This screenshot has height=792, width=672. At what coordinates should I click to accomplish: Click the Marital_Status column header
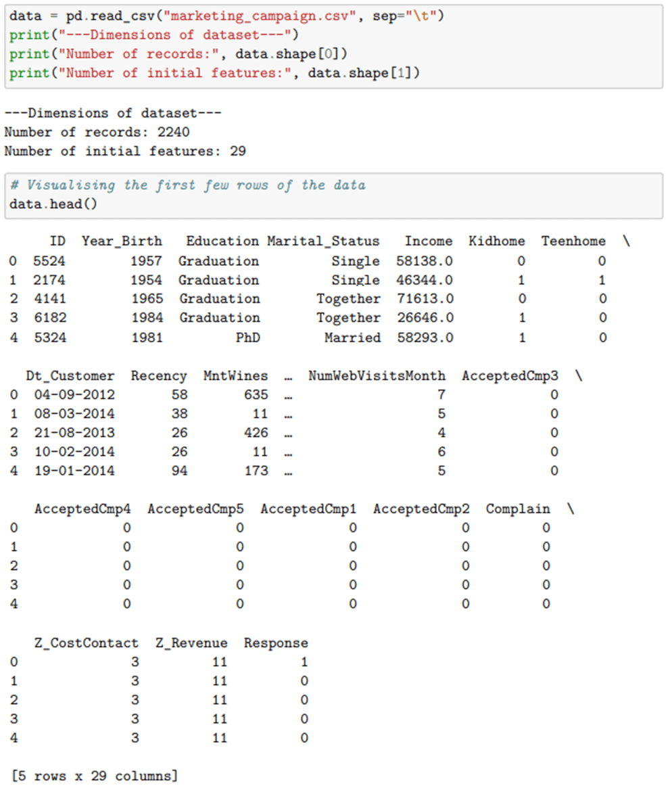click(x=323, y=241)
